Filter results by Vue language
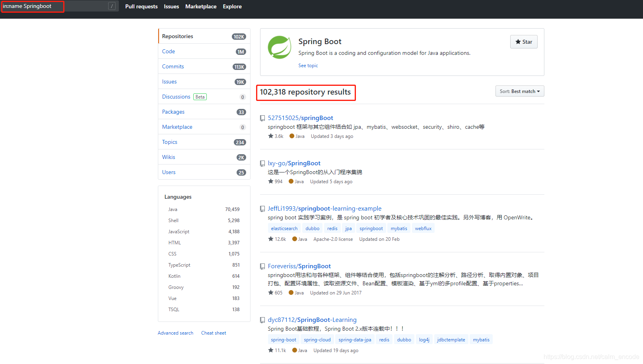This screenshot has width=643, height=364. [204, 298]
